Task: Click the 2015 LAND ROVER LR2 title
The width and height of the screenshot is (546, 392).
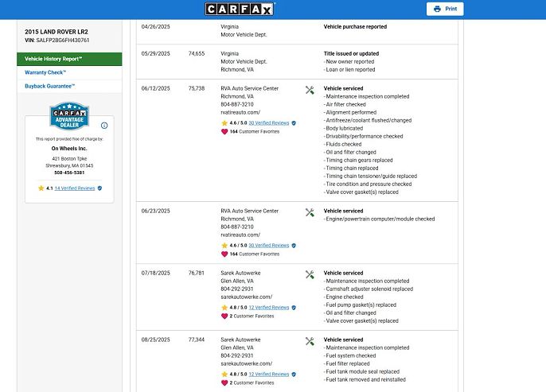Action: click(x=57, y=32)
